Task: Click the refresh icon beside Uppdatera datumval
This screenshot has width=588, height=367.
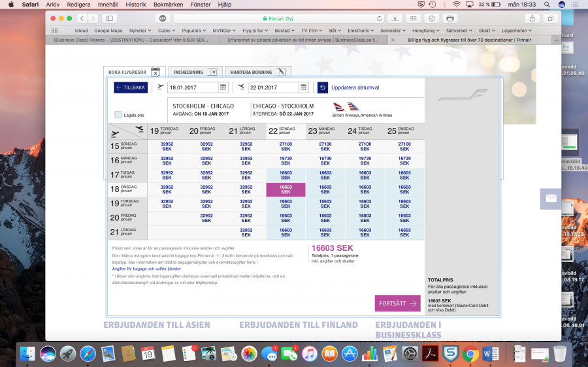Action: [x=323, y=88]
